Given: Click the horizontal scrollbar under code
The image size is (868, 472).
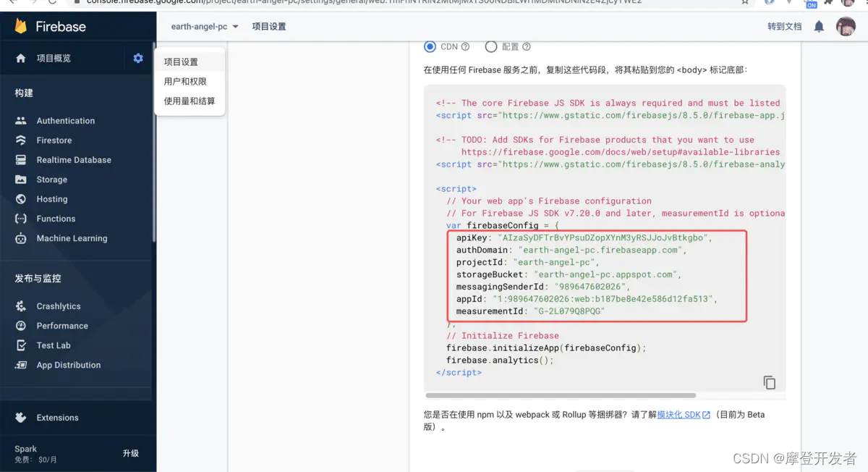Looking at the screenshot, I should (x=561, y=395).
